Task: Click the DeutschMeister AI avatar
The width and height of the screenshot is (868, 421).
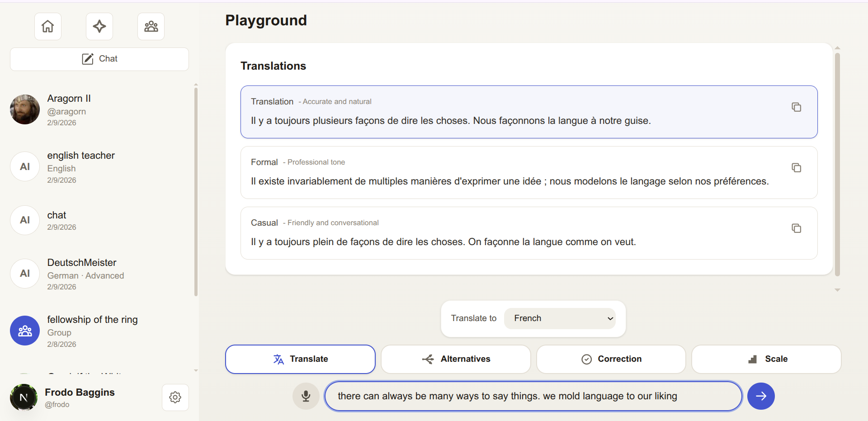Action: point(25,274)
